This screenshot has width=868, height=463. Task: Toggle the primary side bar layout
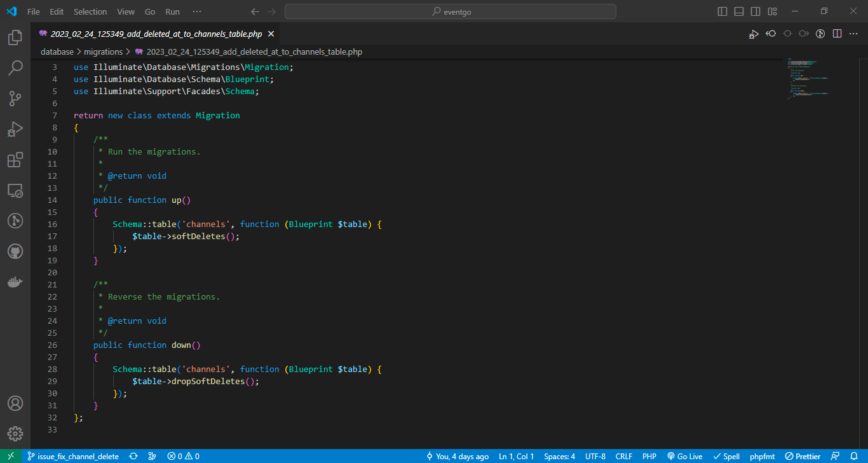point(722,11)
